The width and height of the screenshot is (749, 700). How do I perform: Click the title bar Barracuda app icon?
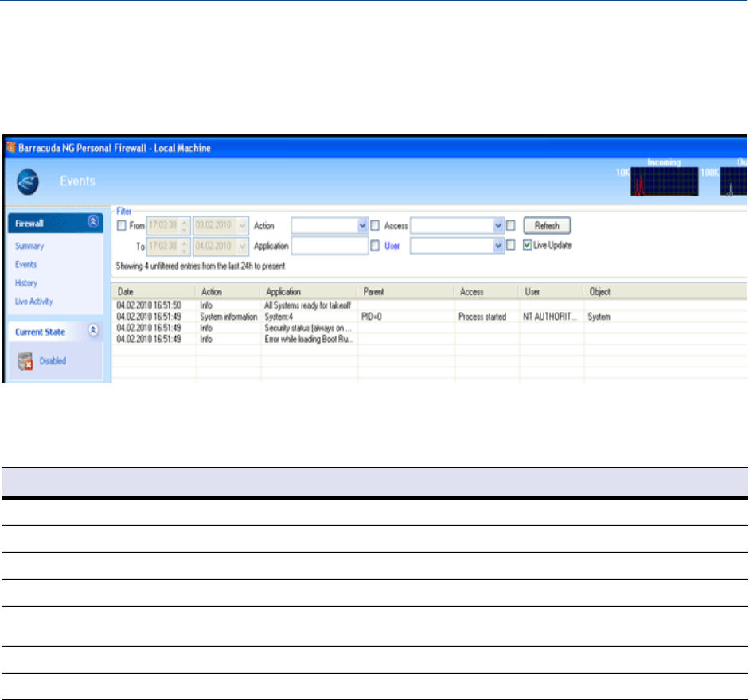pos(11,147)
